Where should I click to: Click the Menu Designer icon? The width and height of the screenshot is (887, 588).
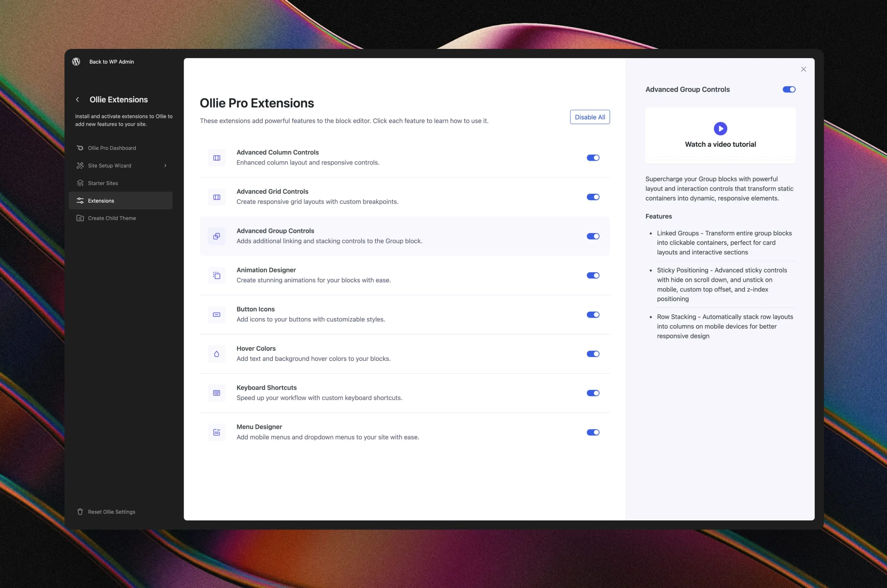[x=217, y=432]
